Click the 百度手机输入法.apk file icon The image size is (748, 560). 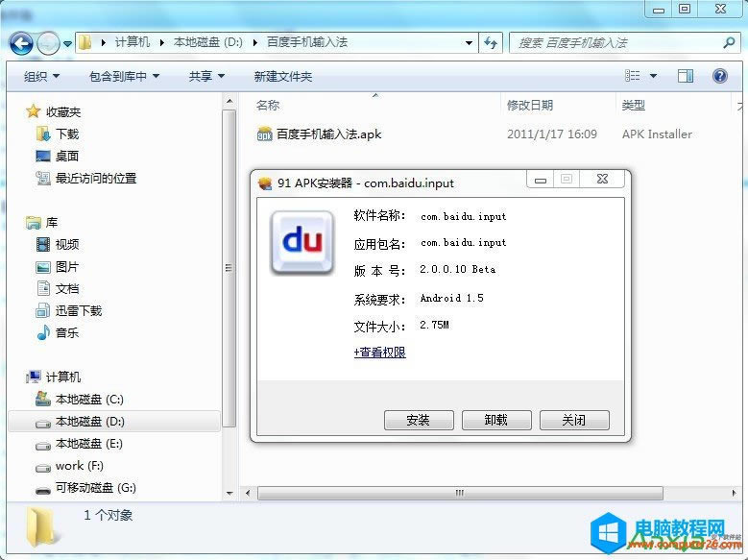(x=265, y=134)
